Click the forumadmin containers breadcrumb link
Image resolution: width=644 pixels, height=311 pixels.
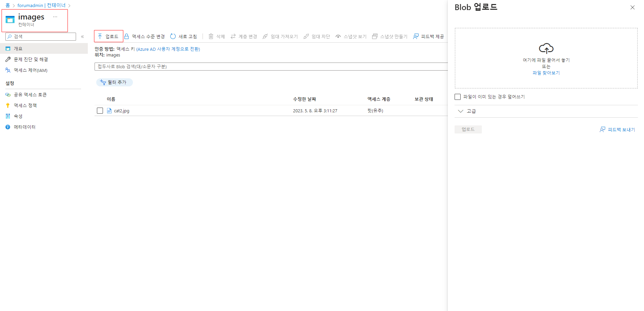coord(41,5)
